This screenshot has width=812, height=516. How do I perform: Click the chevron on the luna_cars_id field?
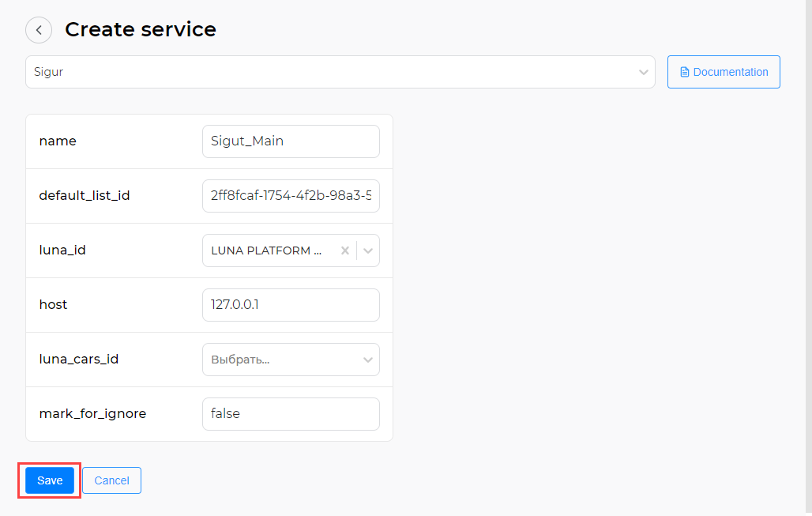(367, 359)
